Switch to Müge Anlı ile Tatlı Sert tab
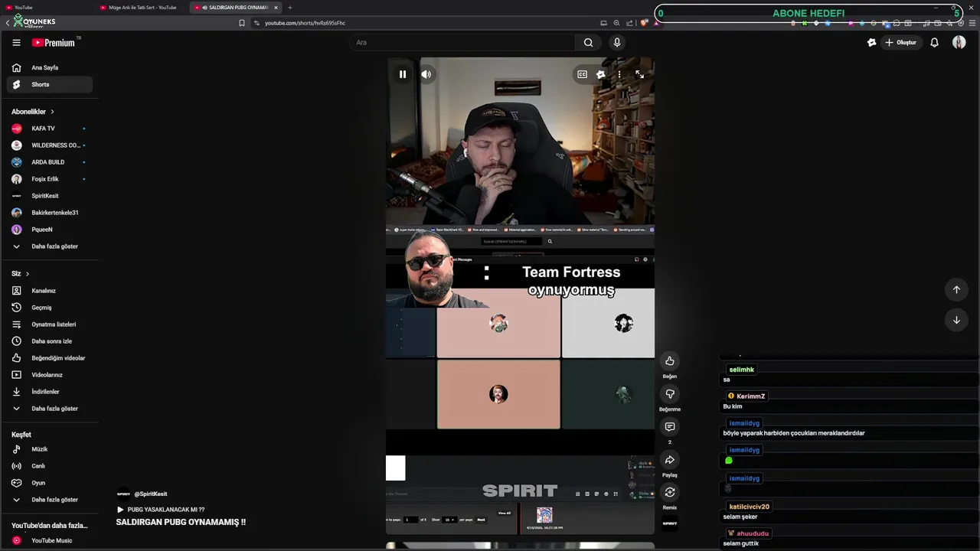980x551 pixels. point(142,8)
